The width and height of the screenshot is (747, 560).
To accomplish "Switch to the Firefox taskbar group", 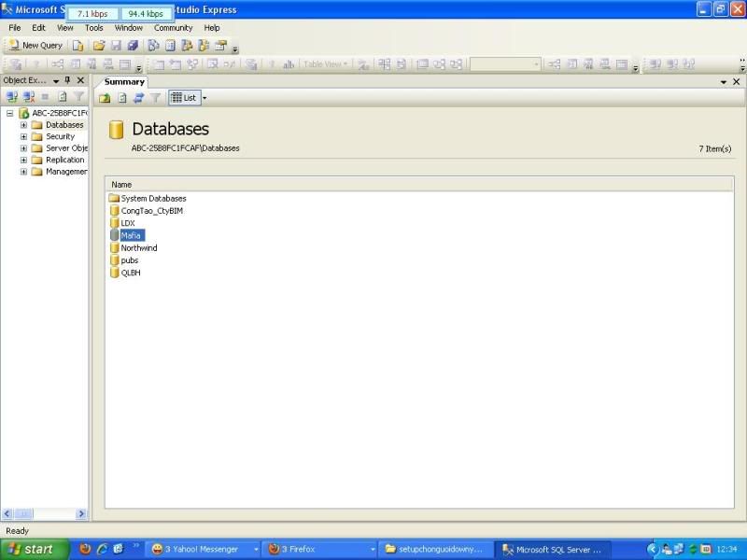I will tap(321, 550).
